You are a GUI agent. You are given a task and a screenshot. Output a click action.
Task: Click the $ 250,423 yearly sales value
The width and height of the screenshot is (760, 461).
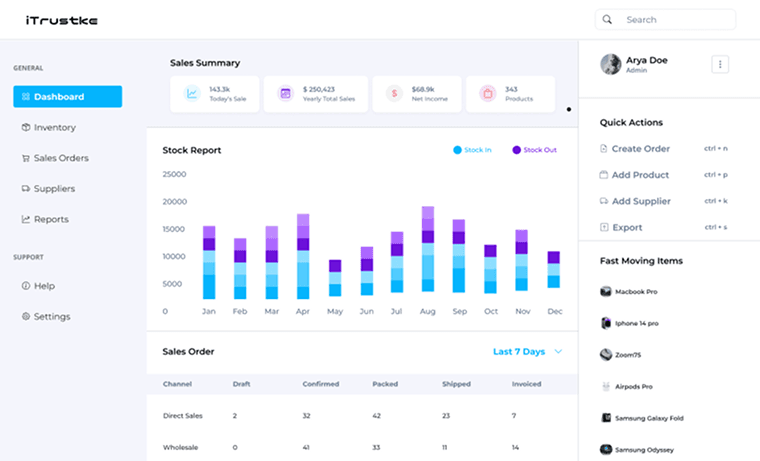click(318, 89)
